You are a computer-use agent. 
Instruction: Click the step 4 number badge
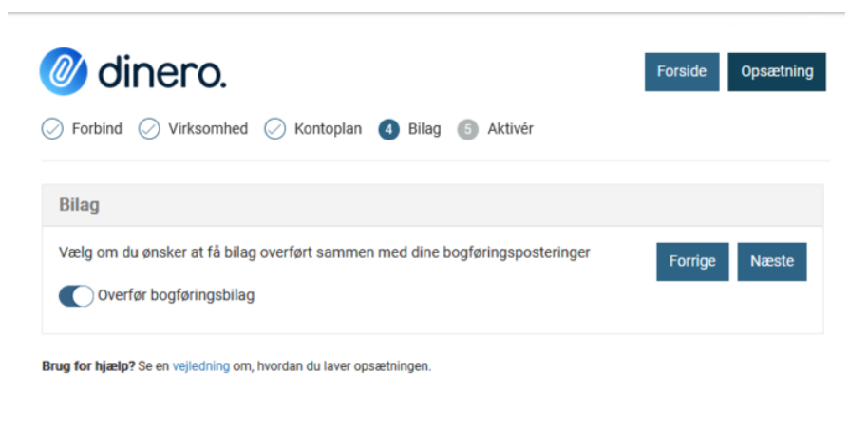[x=388, y=130]
